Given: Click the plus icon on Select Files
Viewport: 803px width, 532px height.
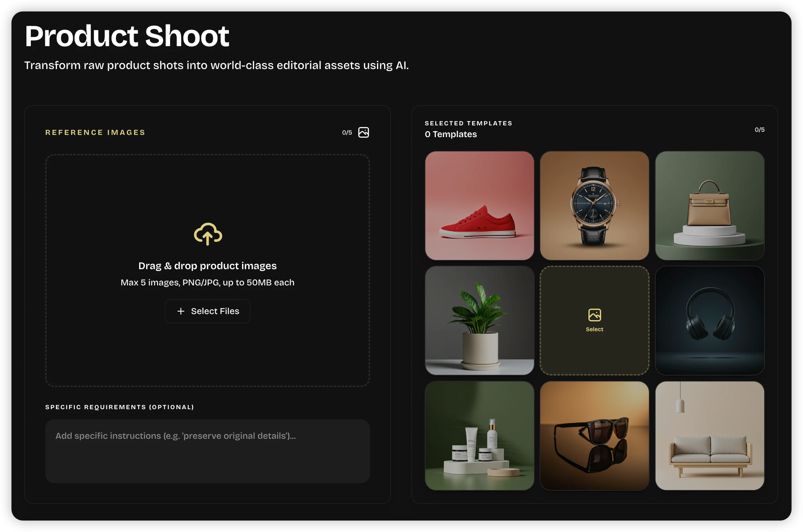Looking at the screenshot, I should (x=181, y=311).
